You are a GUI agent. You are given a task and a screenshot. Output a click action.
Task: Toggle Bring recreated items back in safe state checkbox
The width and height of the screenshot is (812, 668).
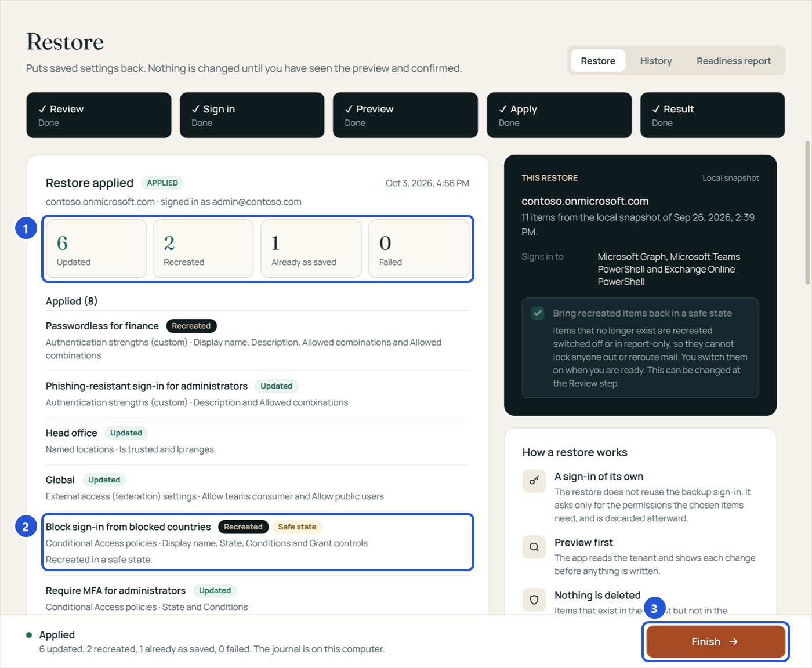click(x=538, y=313)
